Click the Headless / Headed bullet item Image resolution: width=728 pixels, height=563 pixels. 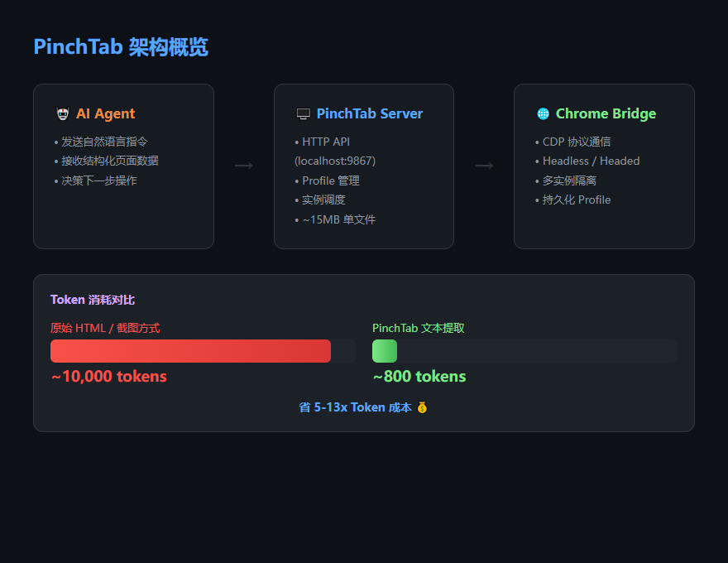591,161
